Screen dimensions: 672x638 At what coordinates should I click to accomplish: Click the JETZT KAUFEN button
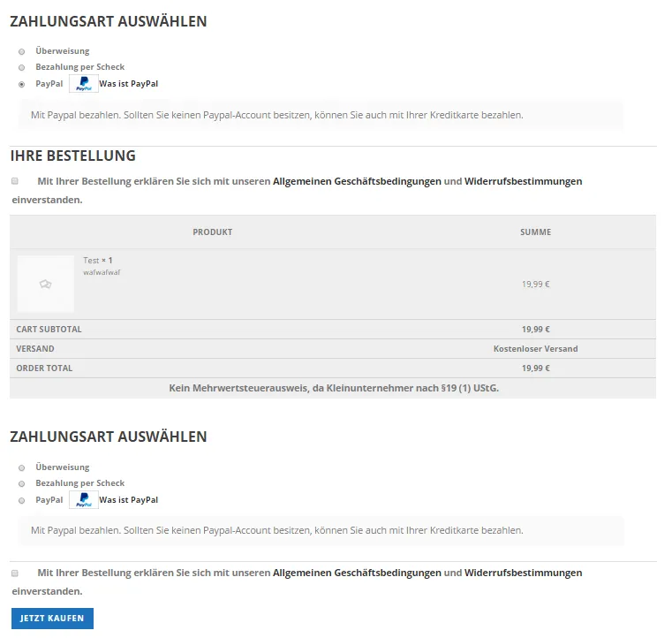[x=52, y=619]
